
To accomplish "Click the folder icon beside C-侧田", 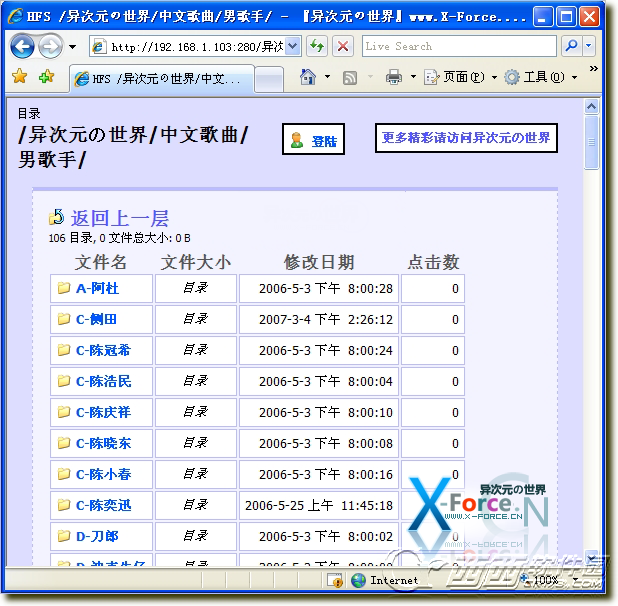I will coord(64,319).
